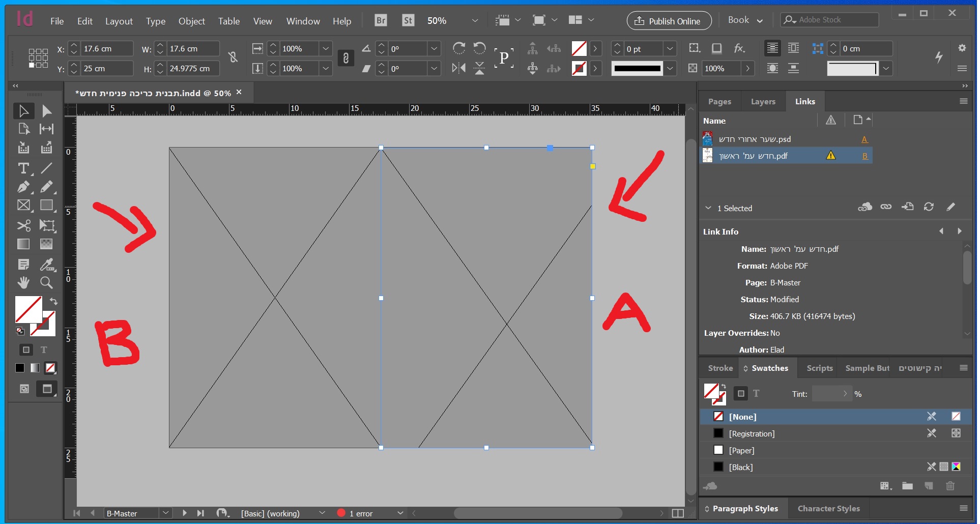Click Edit Original pencil icon
Screen dimensions: 980x524
[950, 207]
